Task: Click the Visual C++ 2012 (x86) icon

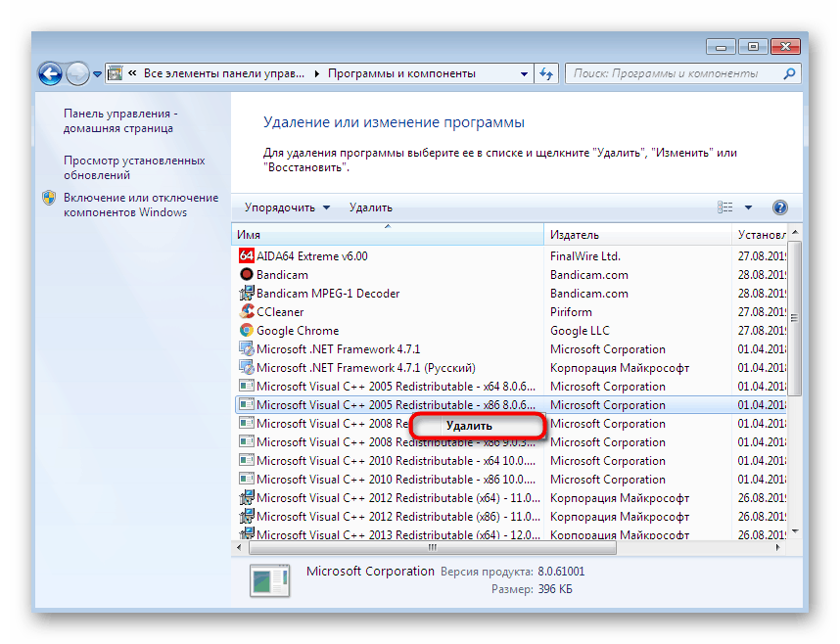Action: (x=246, y=517)
